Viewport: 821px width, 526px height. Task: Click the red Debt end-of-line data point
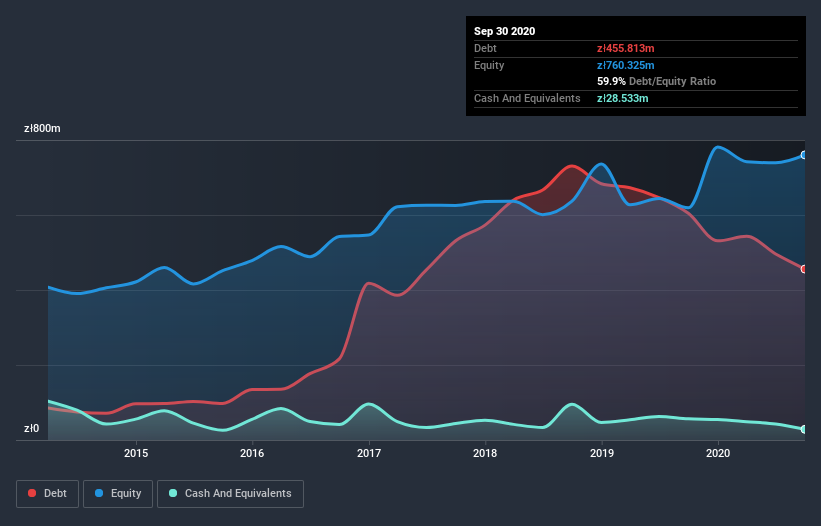(x=804, y=269)
